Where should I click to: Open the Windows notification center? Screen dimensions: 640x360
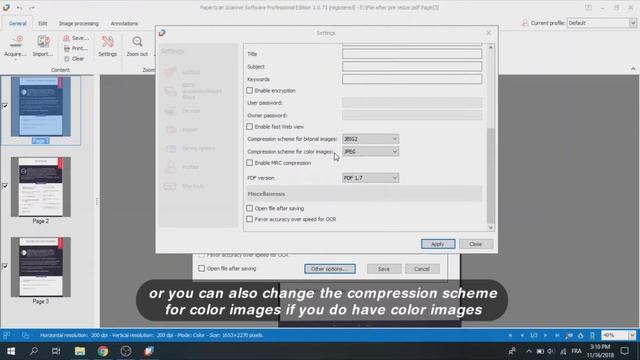tap(624, 351)
